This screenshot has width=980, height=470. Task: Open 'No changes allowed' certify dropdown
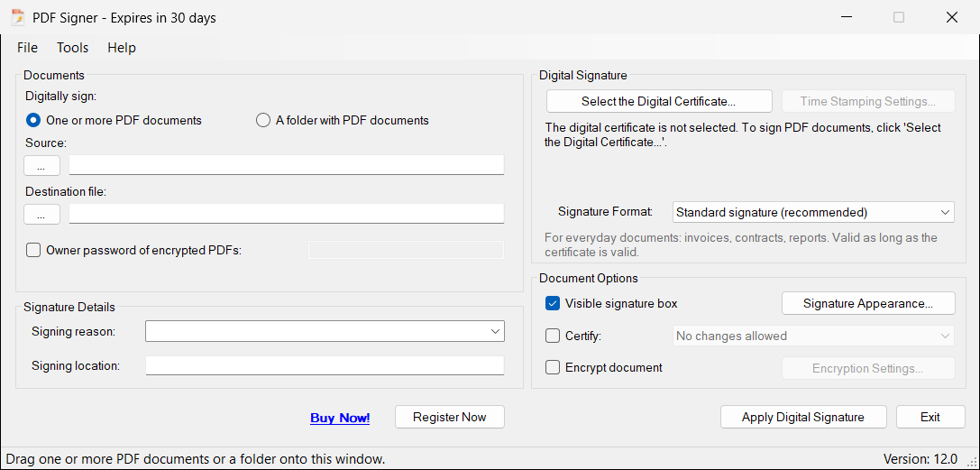(813, 336)
